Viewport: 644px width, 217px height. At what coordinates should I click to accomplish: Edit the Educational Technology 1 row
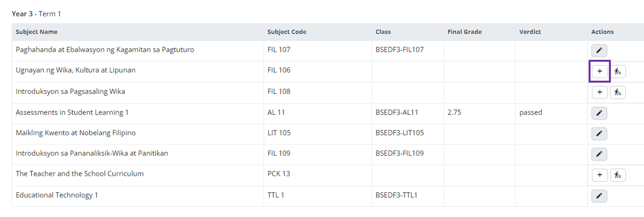599,196
